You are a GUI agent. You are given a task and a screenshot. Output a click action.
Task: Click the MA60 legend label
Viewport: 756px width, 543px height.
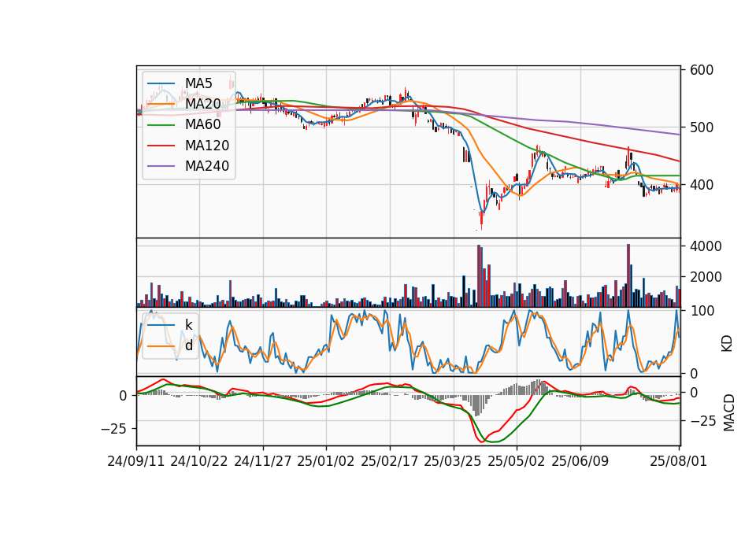[x=202, y=125]
